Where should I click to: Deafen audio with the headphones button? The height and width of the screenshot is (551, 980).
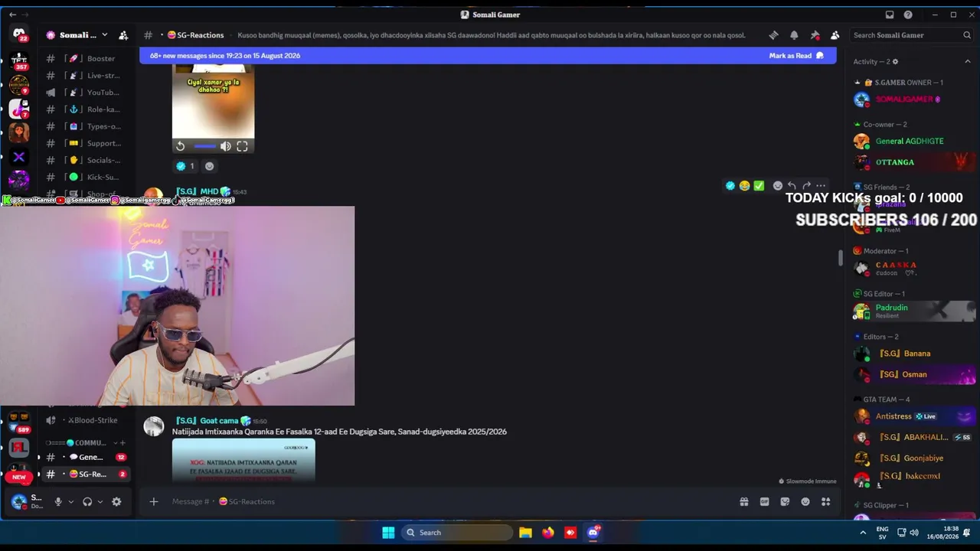tap(87, 502)
